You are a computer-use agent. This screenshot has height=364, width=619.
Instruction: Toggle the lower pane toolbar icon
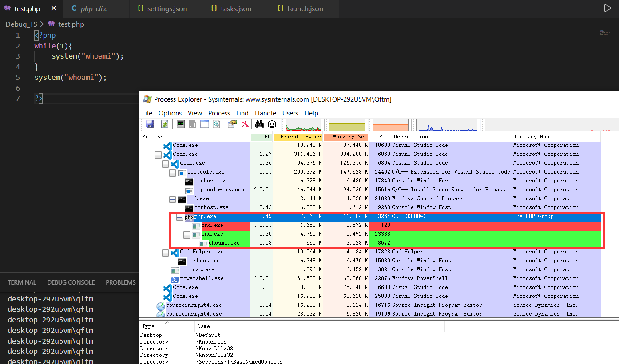pyautogui.click(x=204, y=124)
